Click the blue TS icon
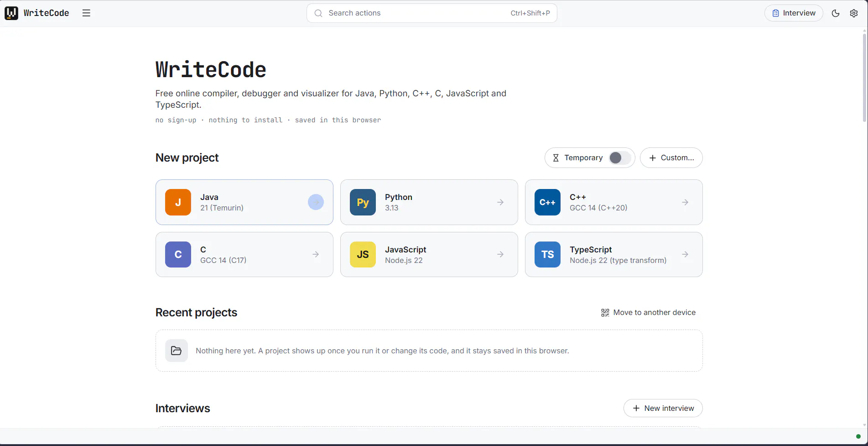 click(547, 254)
